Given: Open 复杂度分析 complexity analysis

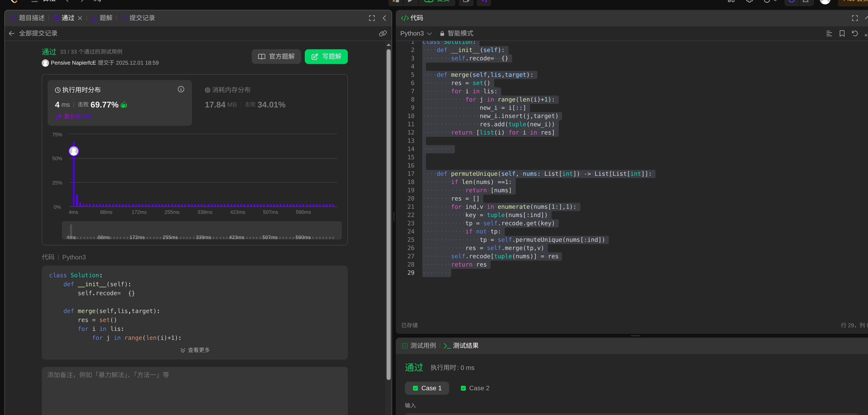Looking at the screenshot, I should click(74, 116).
